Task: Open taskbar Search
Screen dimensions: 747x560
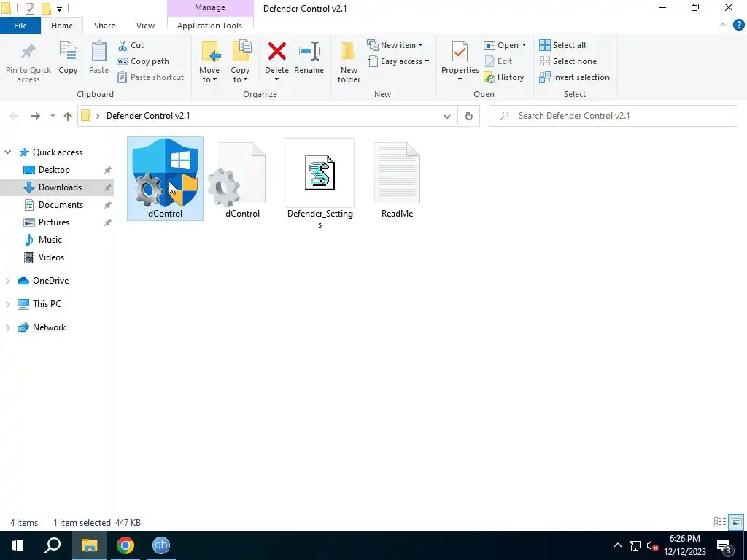Action: click(53, 545)
